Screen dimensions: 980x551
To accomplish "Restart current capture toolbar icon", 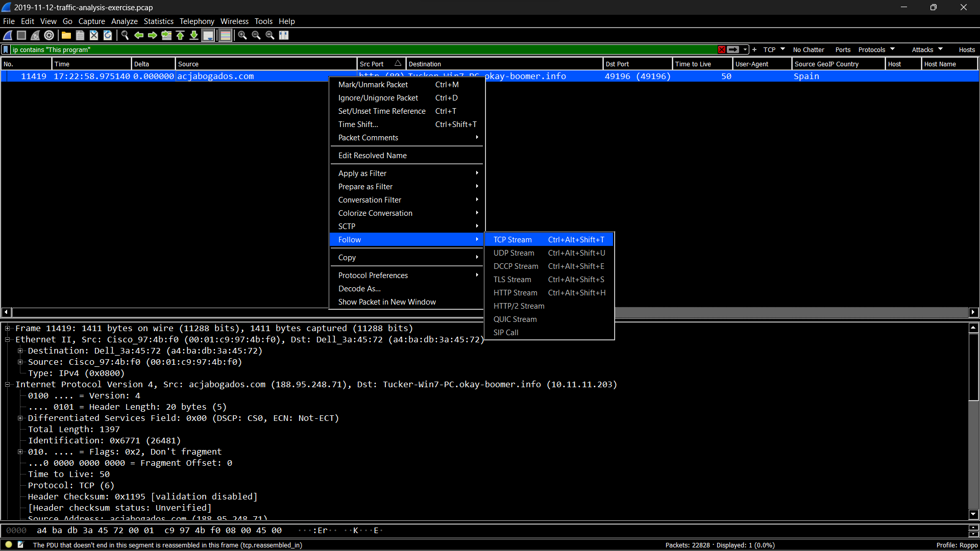I will pyautogui.click(x=35, y=35).
